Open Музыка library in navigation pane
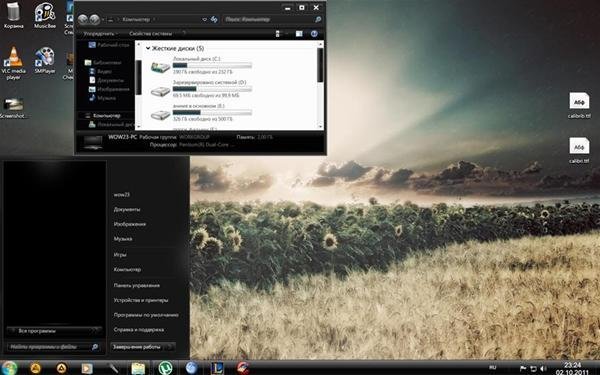Viewport: 600px width, 375px height. pyautogui.click(x=102, y=98)
